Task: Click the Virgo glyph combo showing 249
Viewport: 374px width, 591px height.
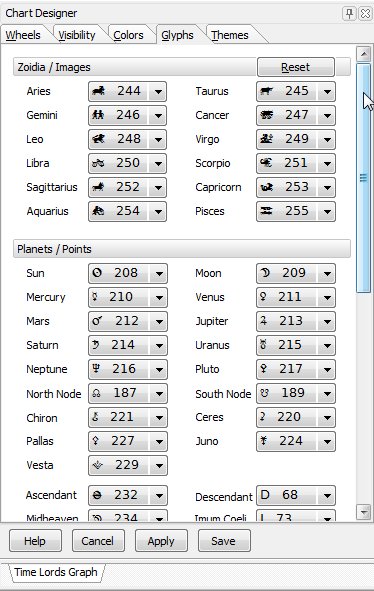Action: point(296,139)
